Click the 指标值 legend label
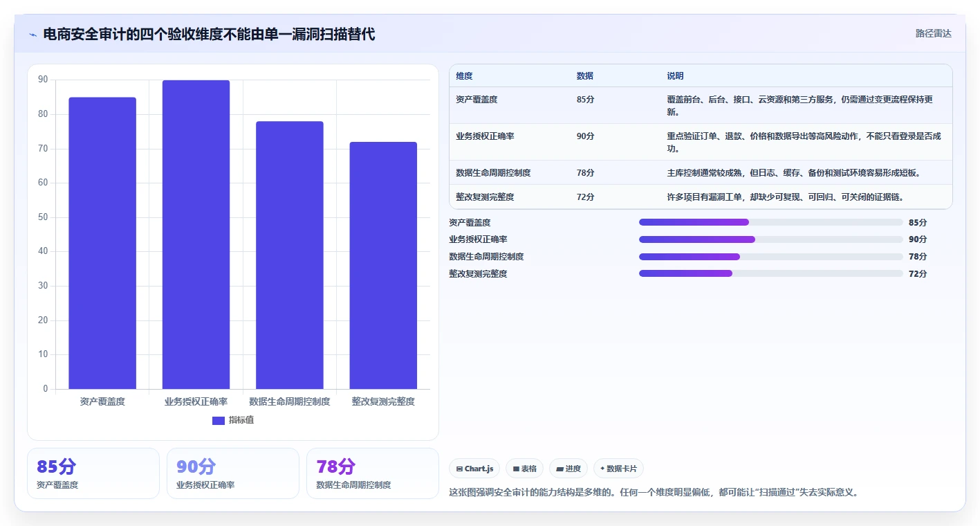Viewport: 980px width, 526px height. point(241,420)
